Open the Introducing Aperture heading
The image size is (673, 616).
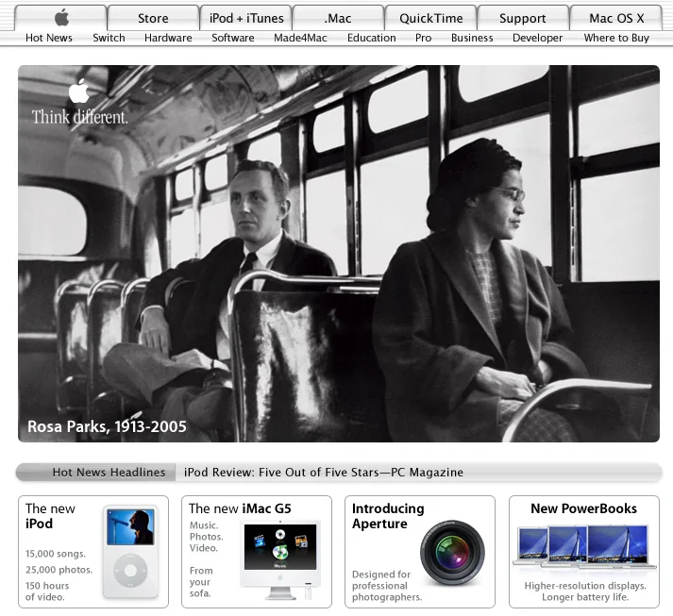[x=388, y=516]
